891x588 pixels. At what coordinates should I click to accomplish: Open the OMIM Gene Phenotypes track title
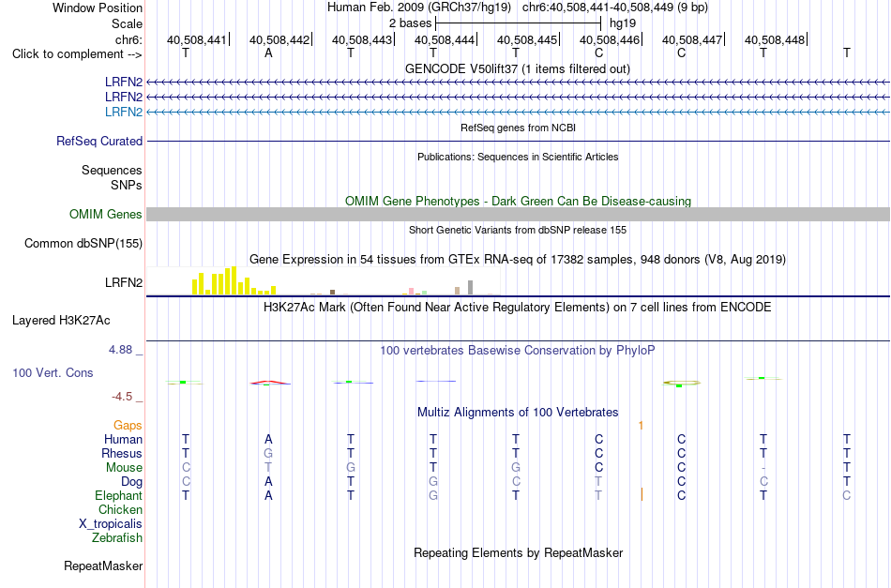pyautogui.click(x=518, y=201)
